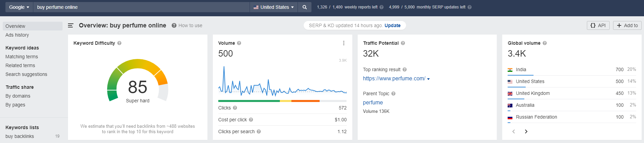The width and height of the screenshot is (644, 143).
Task: Click the Keyword Difficulty help icon
Action: pos(119,43)
